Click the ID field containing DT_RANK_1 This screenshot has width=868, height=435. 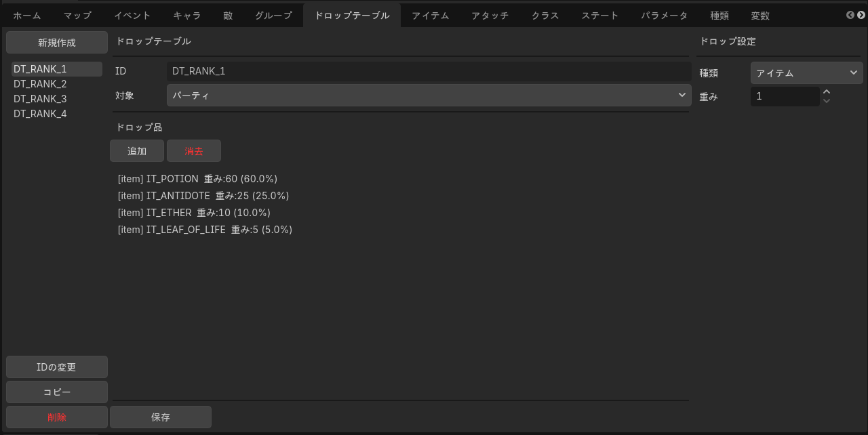click(429, 71)
